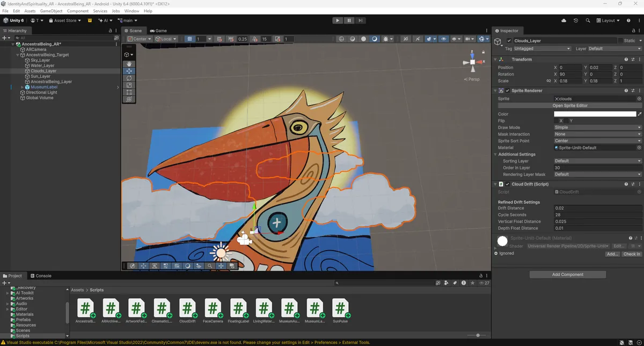Click the CloudDrift script asset

coord(187,311)
